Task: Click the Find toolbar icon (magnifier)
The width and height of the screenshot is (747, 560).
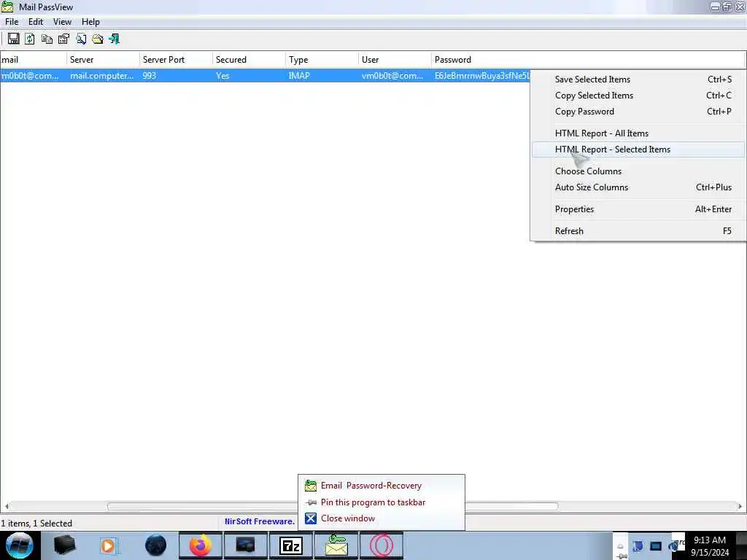Action: (81, 39)
